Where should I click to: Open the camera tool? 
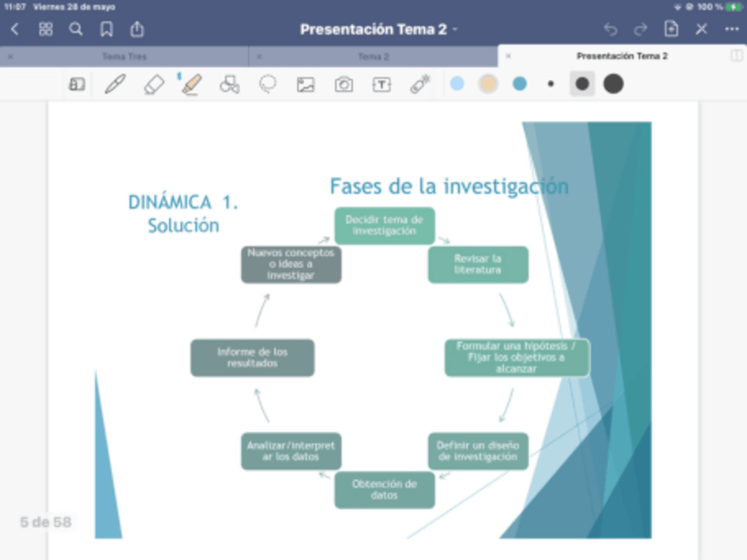tap(344, 85)
